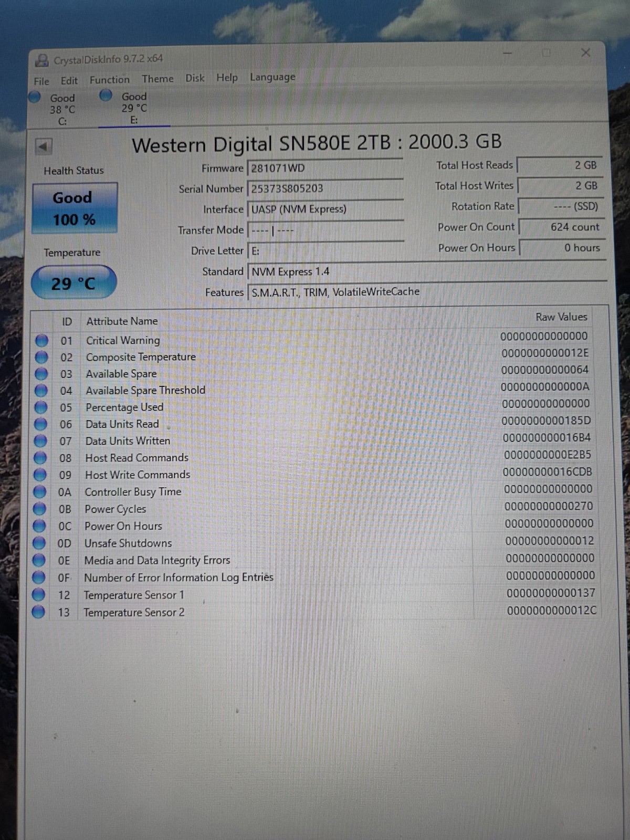The image size is (630, 840).
Task: Click the Transfer Mode field
Action: pos(325,230)
